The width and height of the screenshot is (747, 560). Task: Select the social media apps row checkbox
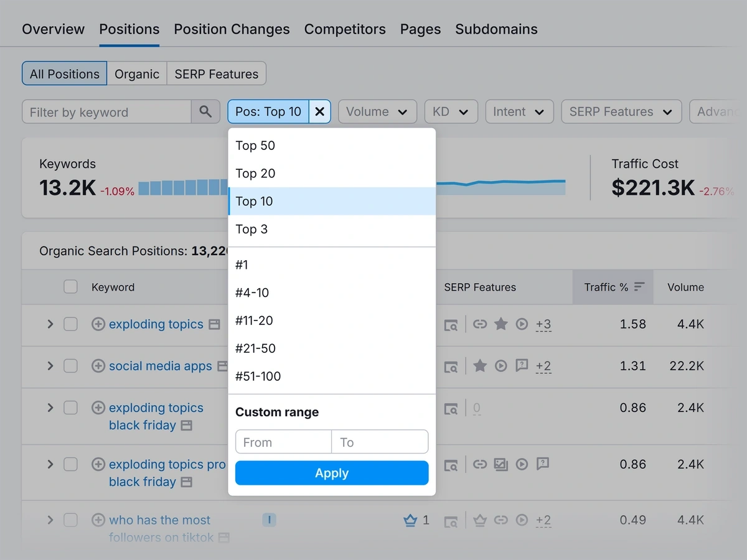pos(71,366)
